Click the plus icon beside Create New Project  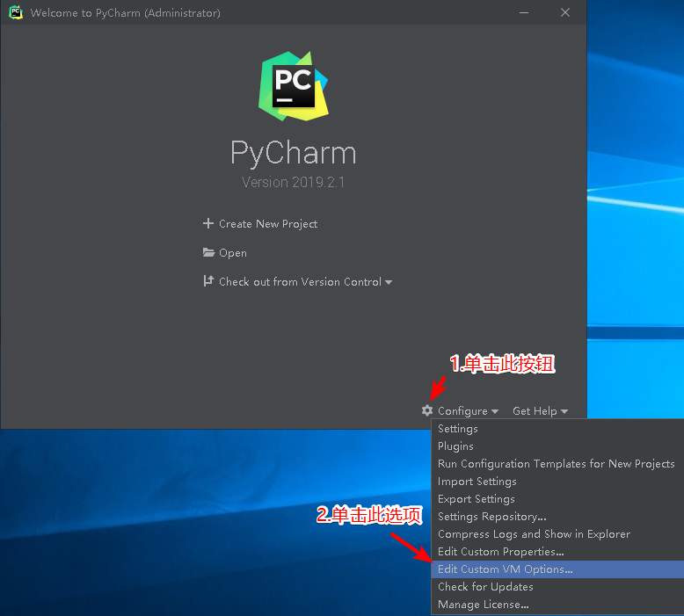click(x=208, y=223)
